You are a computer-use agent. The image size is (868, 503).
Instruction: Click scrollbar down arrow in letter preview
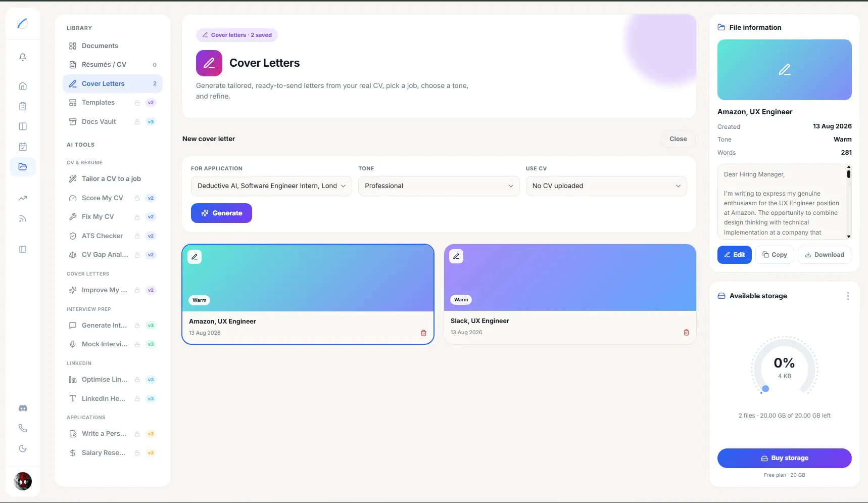click(849, 237)
